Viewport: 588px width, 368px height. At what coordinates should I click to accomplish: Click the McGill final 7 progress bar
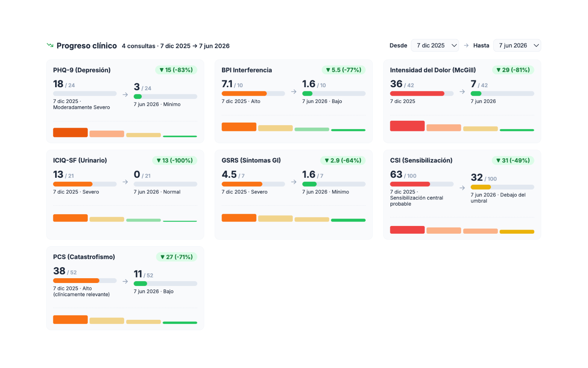[502, 93]
